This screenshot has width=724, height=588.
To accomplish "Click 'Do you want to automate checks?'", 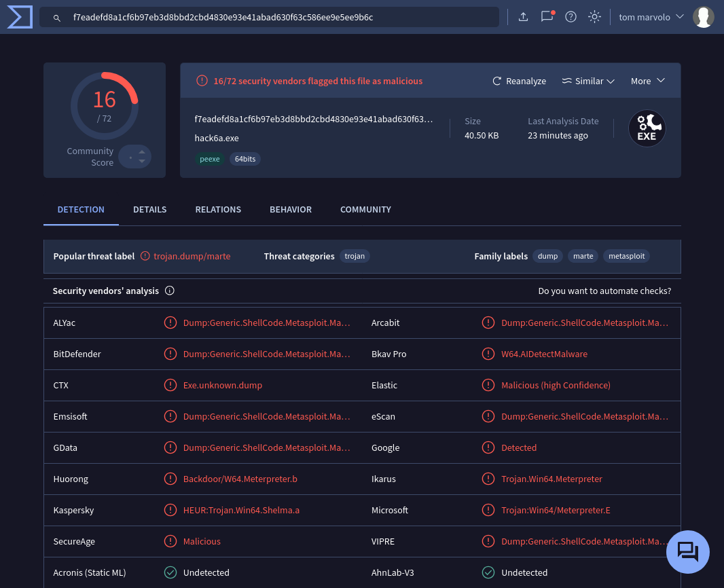I will (604, 291).
